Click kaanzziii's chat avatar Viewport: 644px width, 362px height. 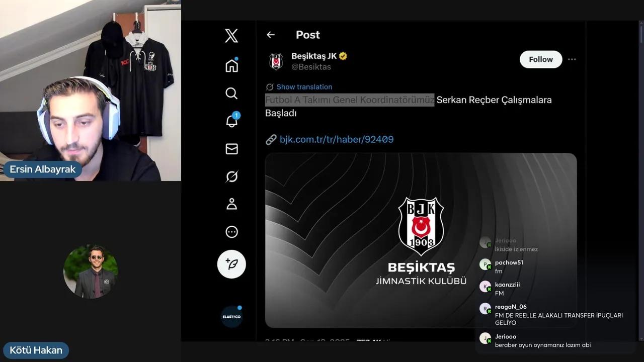485,287
